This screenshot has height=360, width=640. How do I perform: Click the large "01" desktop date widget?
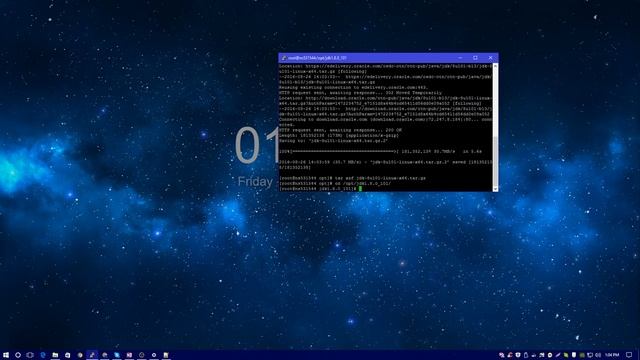(257, 145)
